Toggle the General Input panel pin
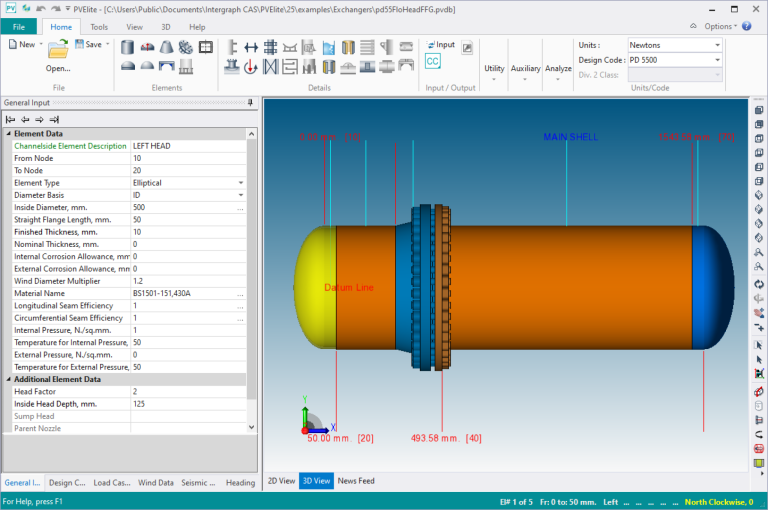The width and height of the screenshot is (768, 510). point(250,102)
